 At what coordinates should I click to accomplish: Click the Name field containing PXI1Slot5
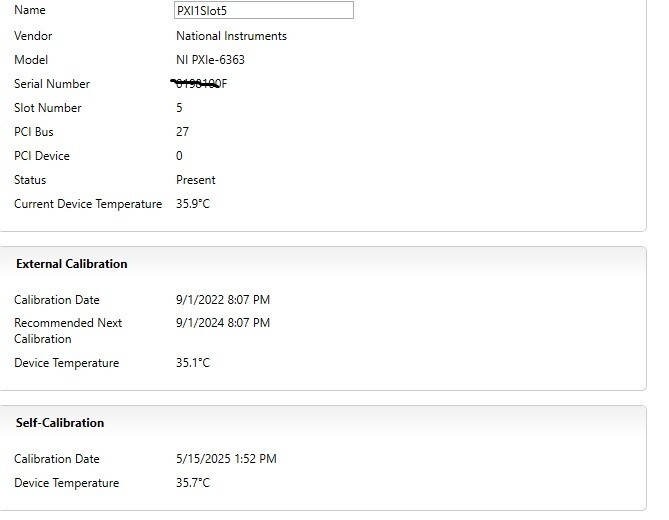(x=263, y=10)
